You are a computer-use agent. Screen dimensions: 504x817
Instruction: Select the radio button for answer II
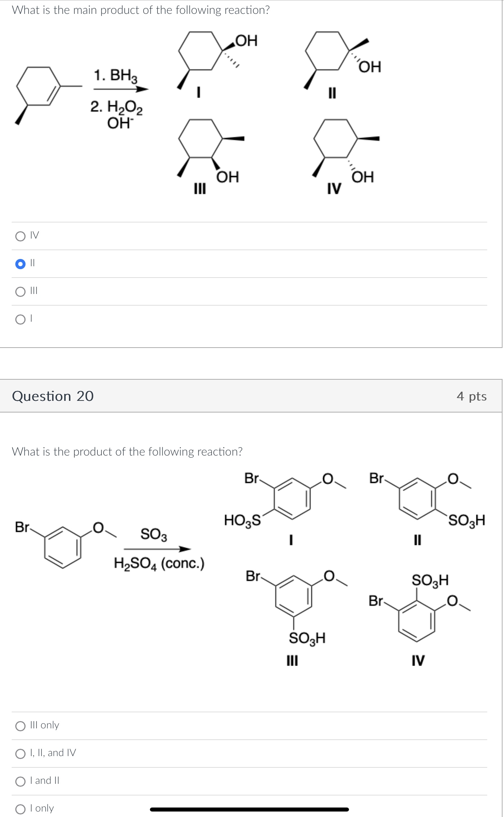pos(20,263)
